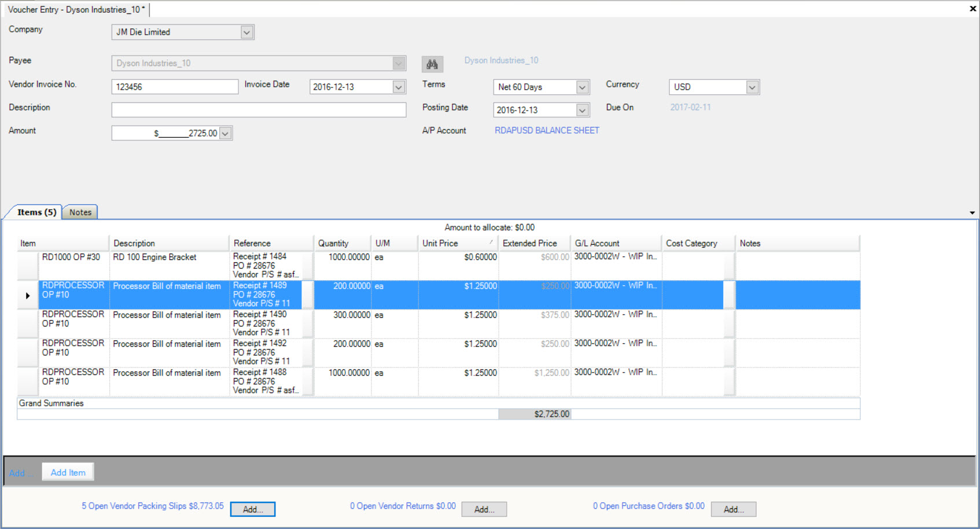The width and height of the screenshot is (980, 529).
Task: Sort by the Item column header
Action: tap(63, 243)
